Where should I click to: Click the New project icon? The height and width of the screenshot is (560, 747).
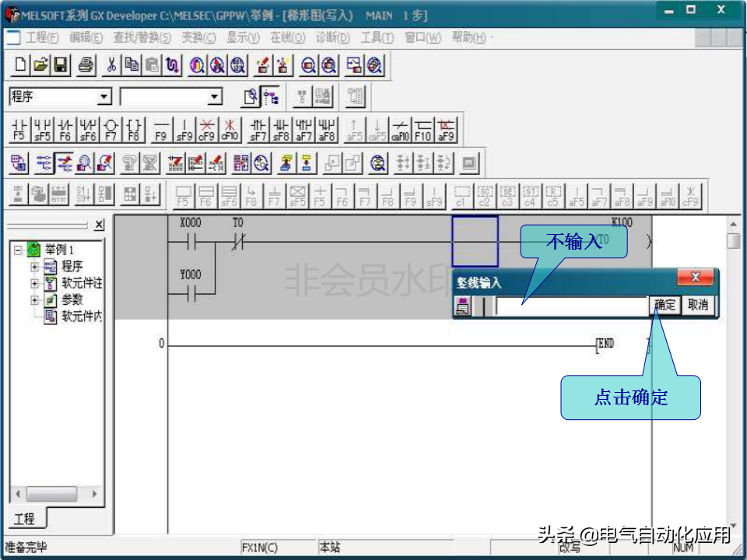[20, 65]
